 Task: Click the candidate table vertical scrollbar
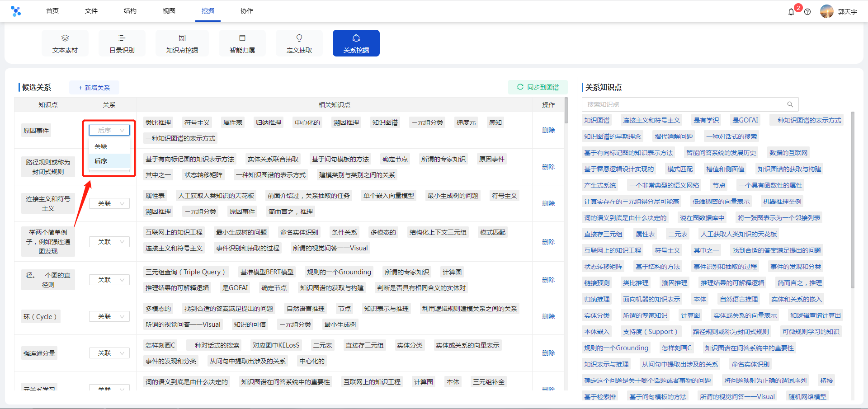point(566,110)
